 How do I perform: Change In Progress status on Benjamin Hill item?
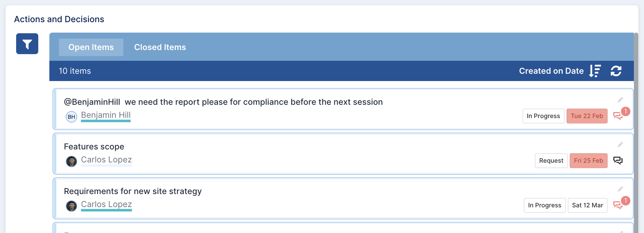(543, 116)
